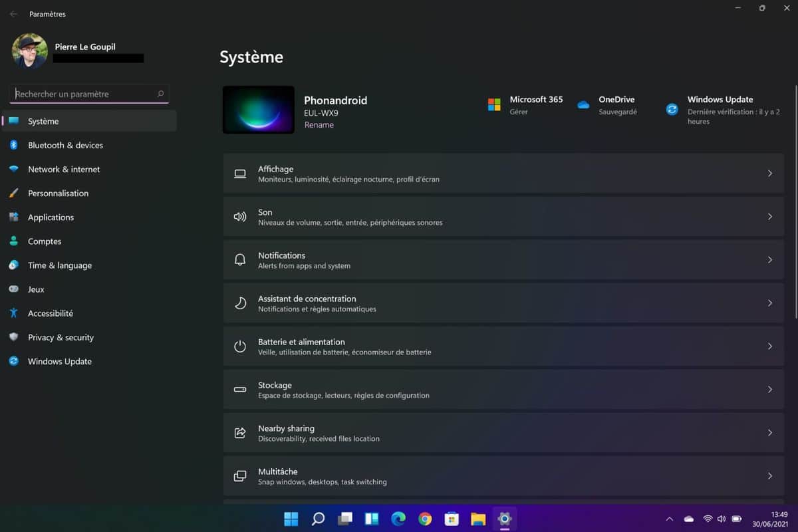Open Wi-Fi network status in the tray
Image resolution: width=798 pixels, height=532 pixels.
pos(708,519)
